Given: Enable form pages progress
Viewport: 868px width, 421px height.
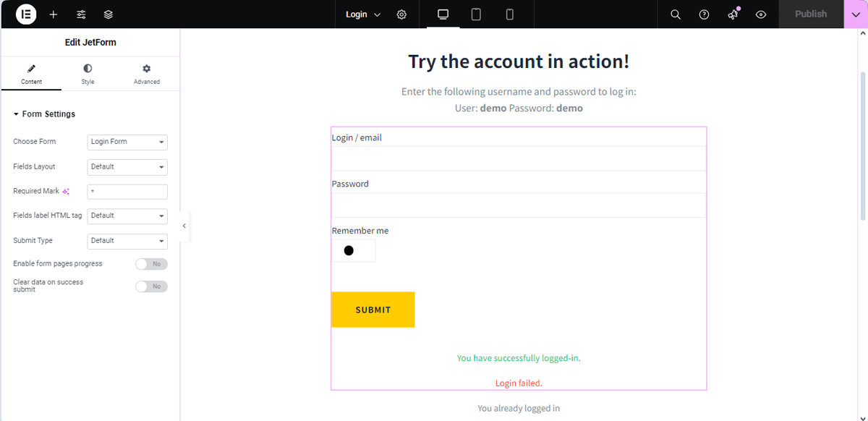Looking at the screenshot, I should pyautogui.click(x=151, y=263).
